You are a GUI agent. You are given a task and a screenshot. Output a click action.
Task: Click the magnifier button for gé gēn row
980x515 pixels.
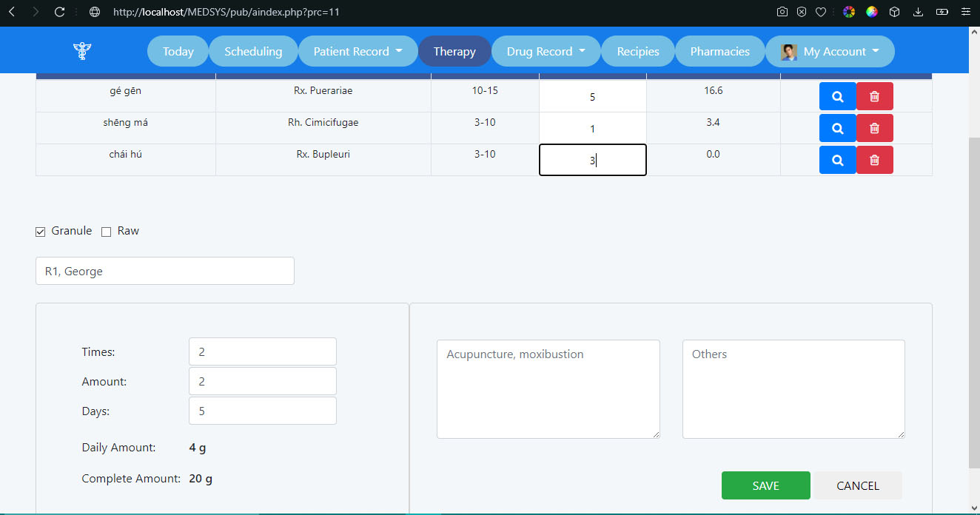click(837, 96)
